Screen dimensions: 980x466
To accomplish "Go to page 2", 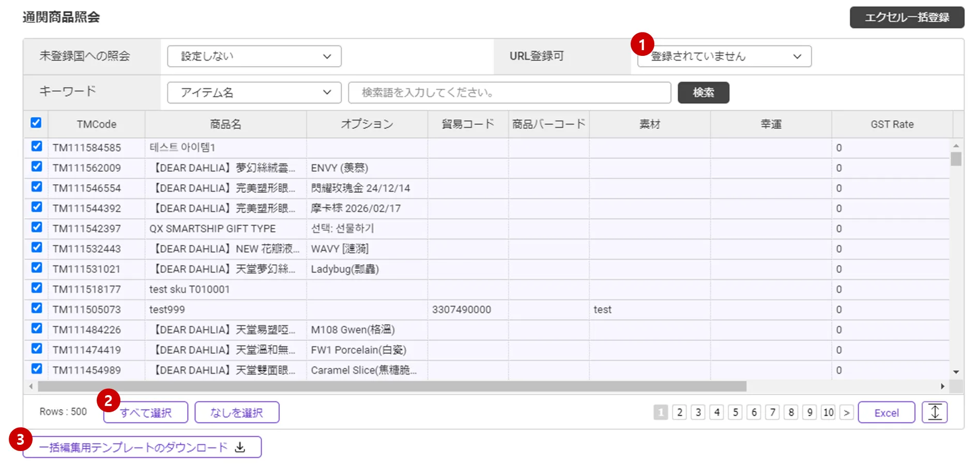I will pos(680,412).
